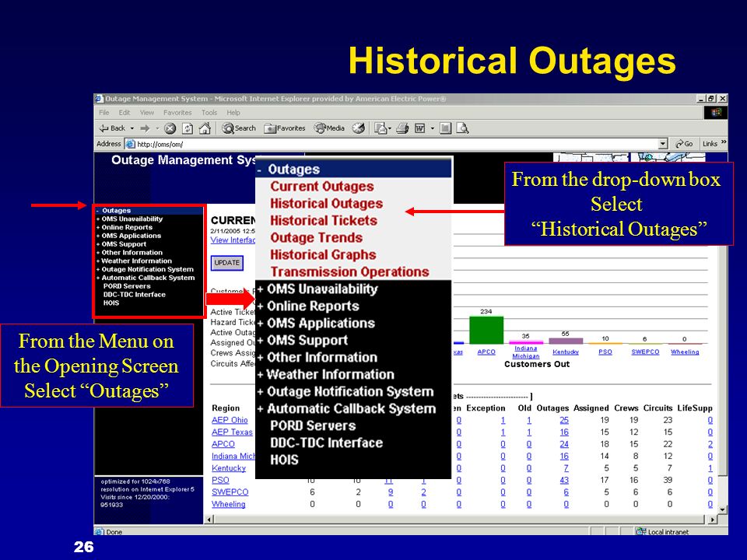The height and width of the screenshot is (560, 747).
Task: Click the Local intranet zone icon
Action: [x=640, y=531]
